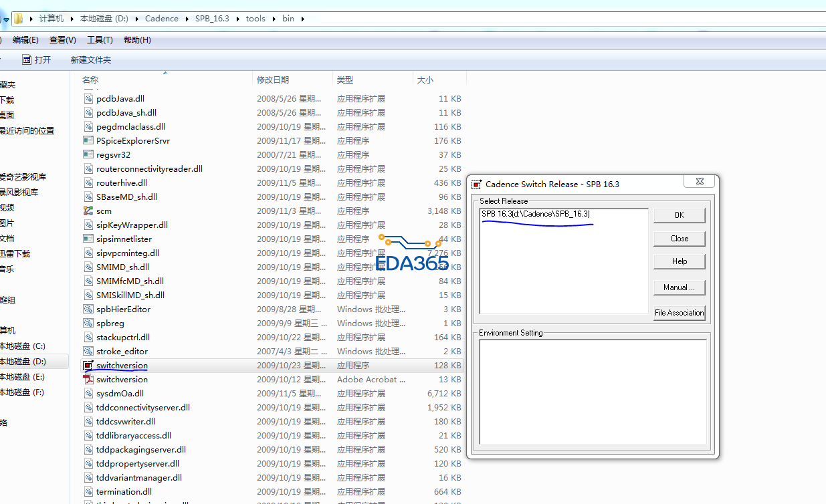Expand arrow after Cadence in address bar

pos(187,19)
